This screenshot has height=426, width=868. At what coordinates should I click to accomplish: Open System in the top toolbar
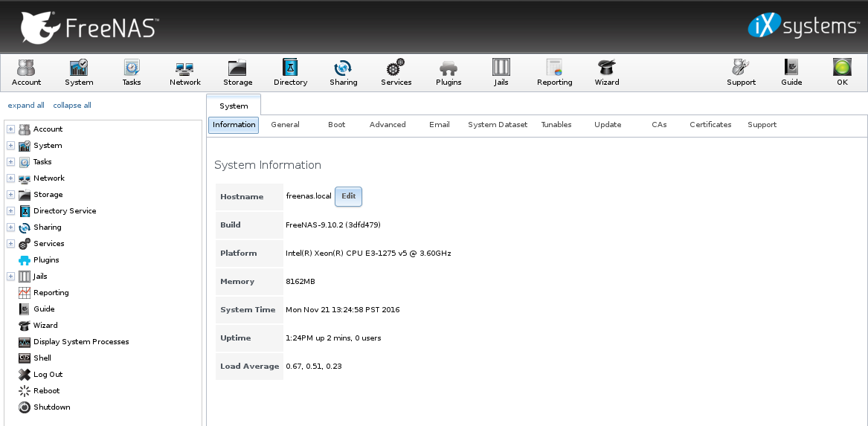coord(79,72)
